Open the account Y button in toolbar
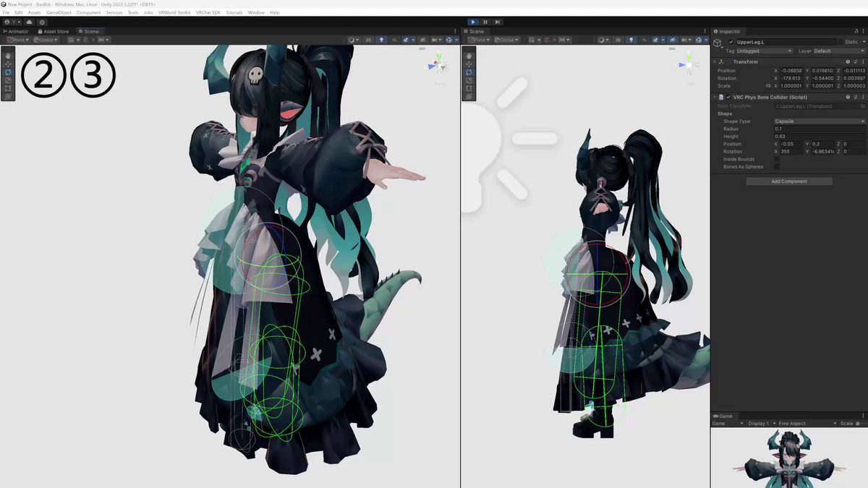 [12, 22]
